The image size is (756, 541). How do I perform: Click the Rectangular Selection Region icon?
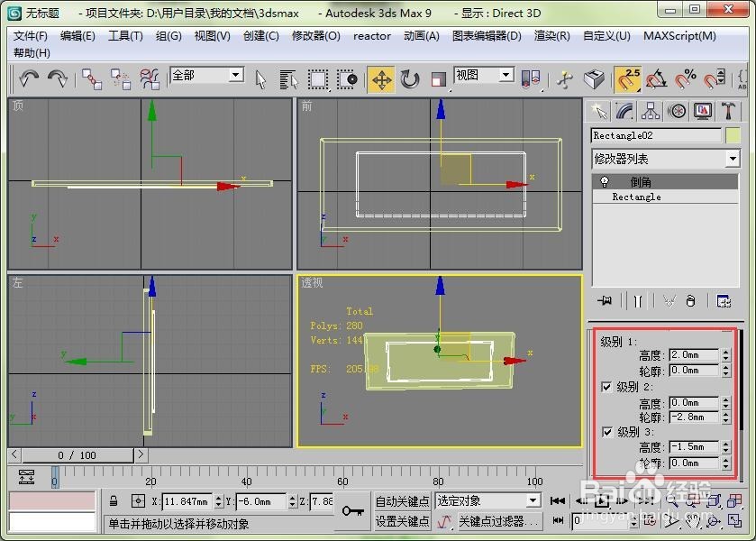coord(318,79)
